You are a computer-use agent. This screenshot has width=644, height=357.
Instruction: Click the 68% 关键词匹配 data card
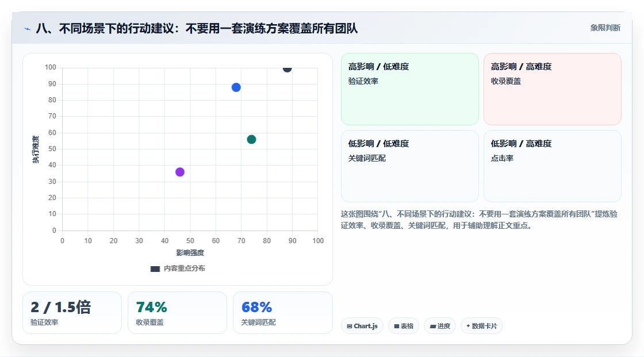coord(282,313)
